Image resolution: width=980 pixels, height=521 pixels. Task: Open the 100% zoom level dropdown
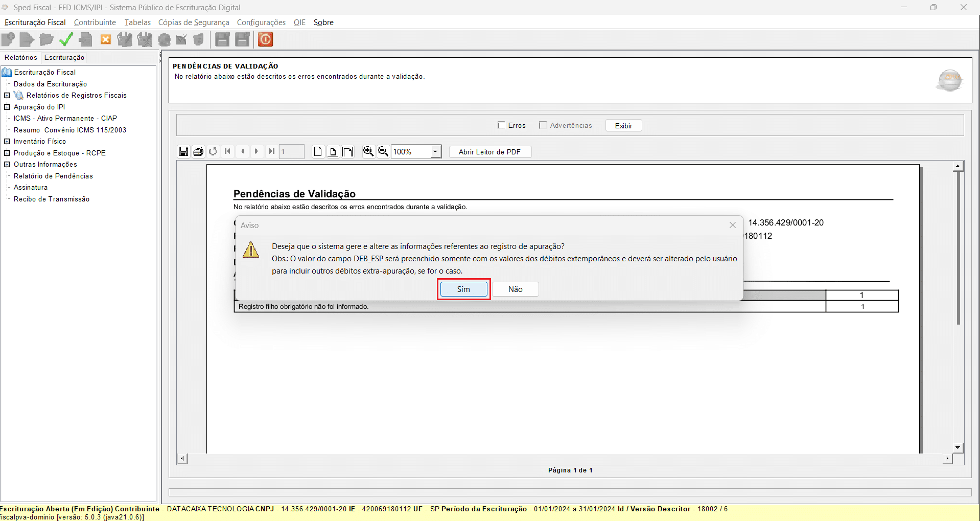tap(435, 151)
